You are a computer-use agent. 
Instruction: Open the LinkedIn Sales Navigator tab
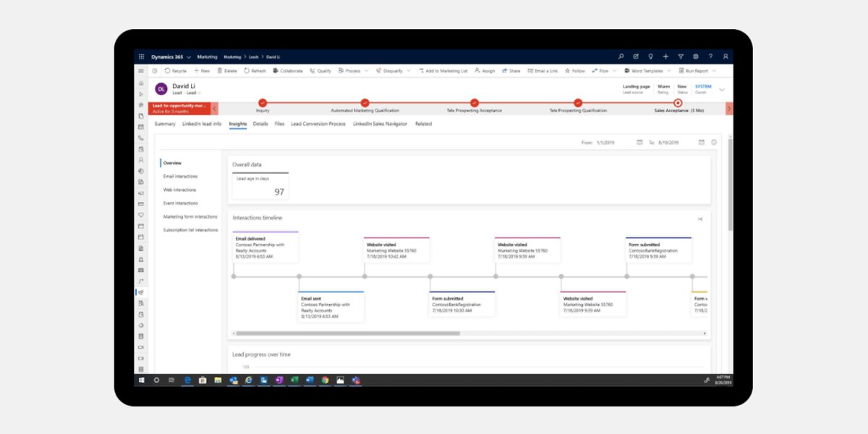pyautogui.click(x=380, y=124)
